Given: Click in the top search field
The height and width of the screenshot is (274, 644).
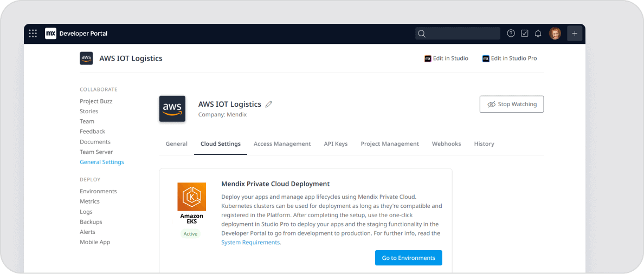Looking at the screenshot, I should (458, 34).
